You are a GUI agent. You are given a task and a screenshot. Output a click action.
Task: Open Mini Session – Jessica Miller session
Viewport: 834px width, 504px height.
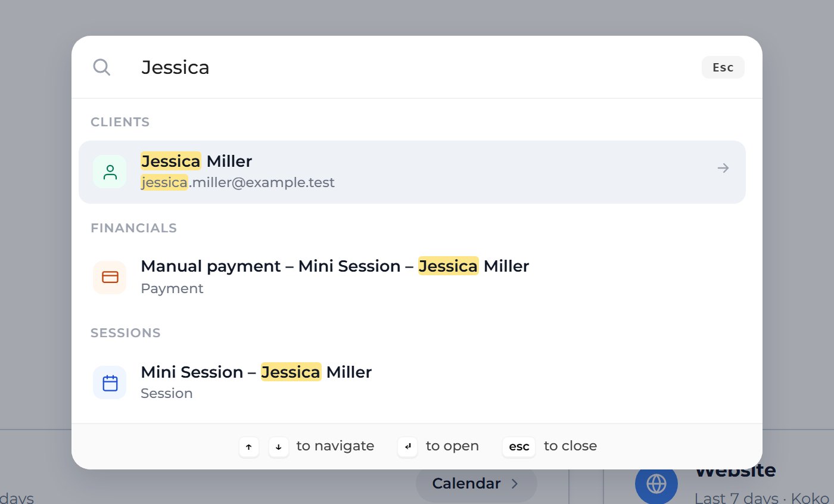pyautogui.click(x=412, y=382)
